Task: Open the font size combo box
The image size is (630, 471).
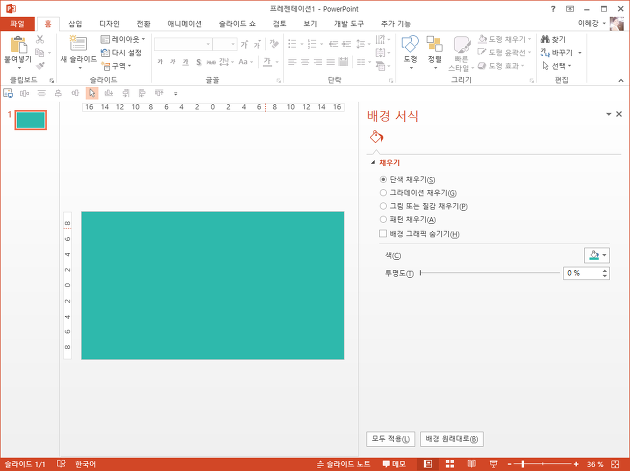Action: [x=225, y=44]
